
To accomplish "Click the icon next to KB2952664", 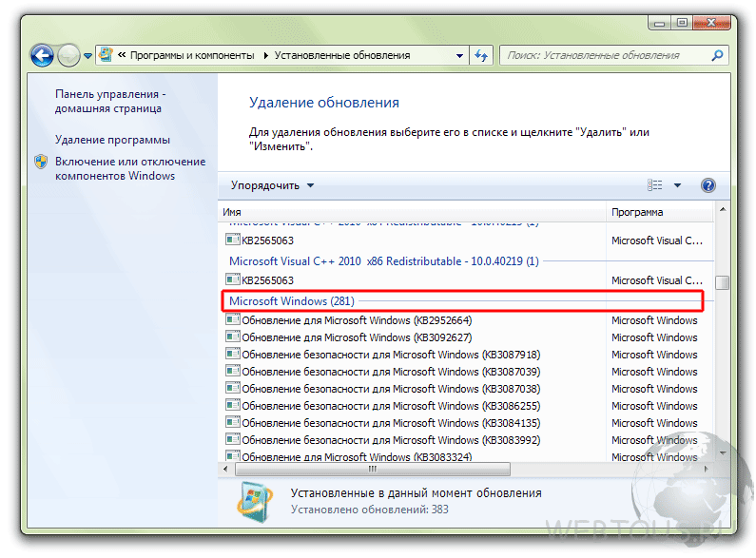I will 233,319.
